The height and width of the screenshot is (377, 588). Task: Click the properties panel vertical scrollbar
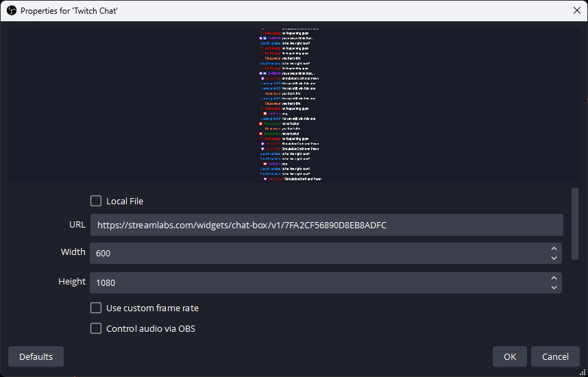(575, 224)
